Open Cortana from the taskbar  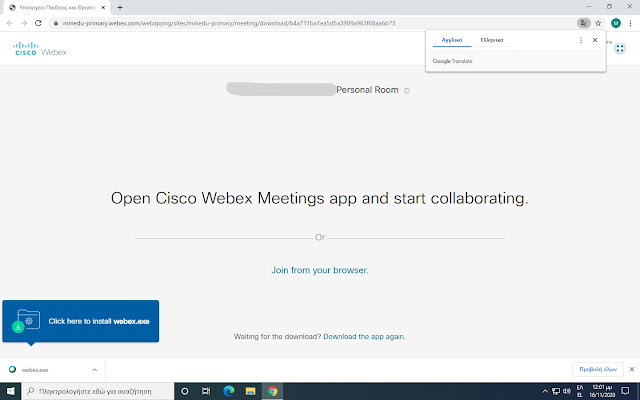(x=184, y=391)
